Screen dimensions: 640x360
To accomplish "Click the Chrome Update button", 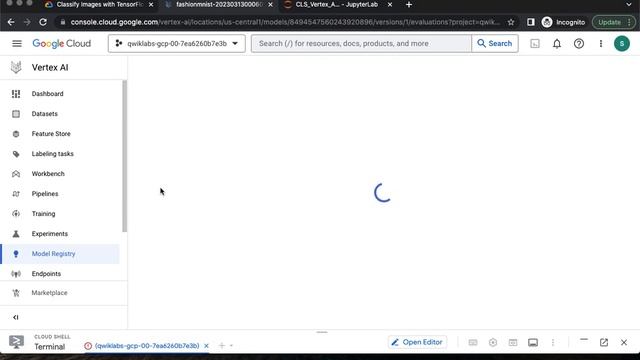I will [x=613, y=22].
